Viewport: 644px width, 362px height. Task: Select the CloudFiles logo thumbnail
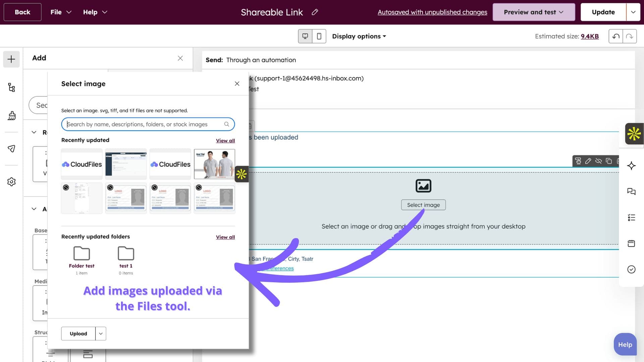coord(82,164)
